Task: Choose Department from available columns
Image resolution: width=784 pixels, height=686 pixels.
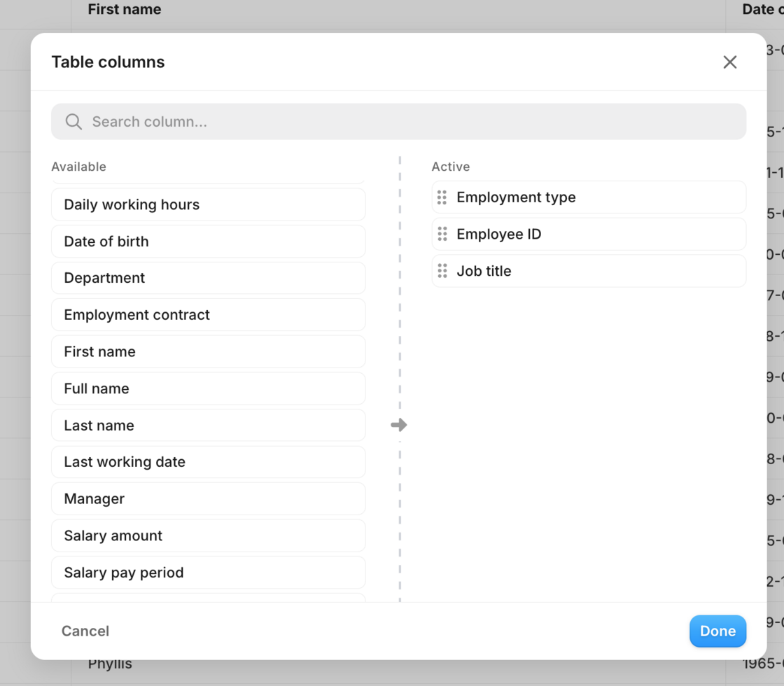Action: (208, 278)
